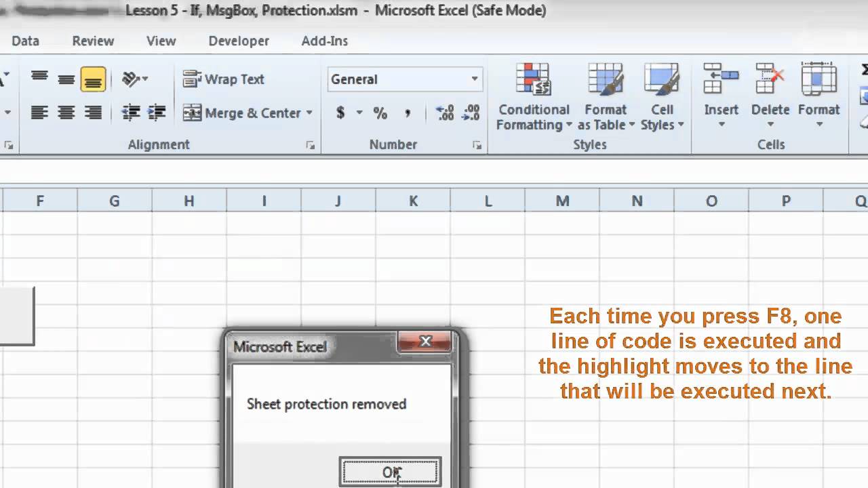Select column N header
868x488 pixels.
click(x=637, y=201)
